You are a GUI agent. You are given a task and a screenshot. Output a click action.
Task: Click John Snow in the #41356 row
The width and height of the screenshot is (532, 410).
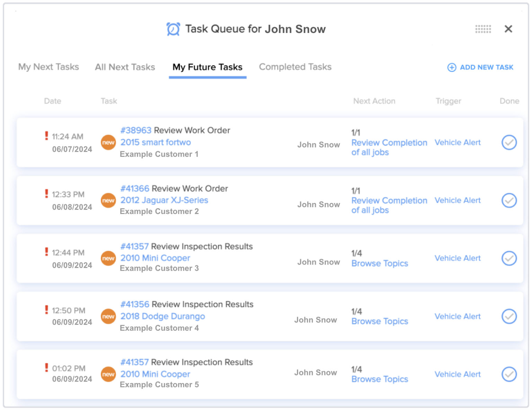316,320
